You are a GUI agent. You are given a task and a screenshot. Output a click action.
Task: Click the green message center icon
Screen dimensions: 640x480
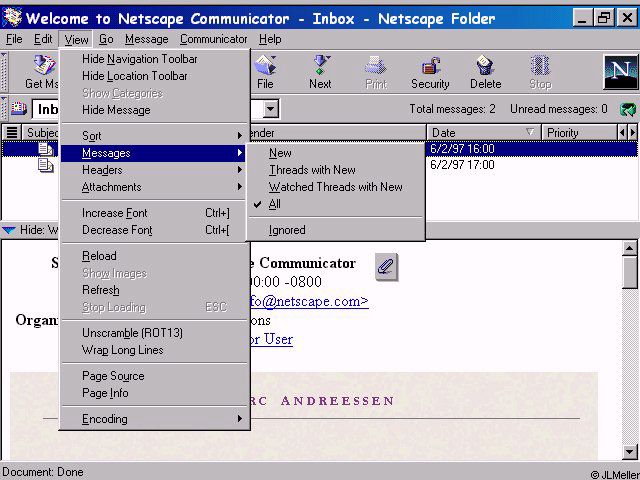pos(628,109)
